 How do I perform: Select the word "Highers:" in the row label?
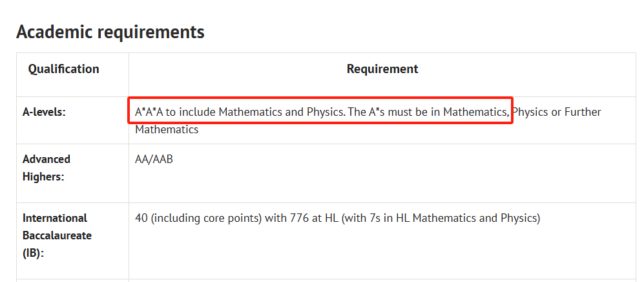pyautogui.click(x=43, y=177)
